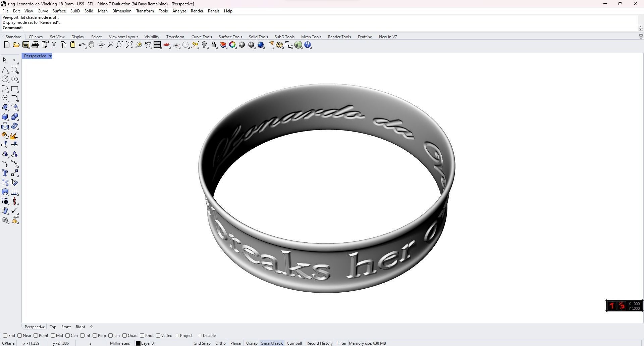Screen dimensions: 644x346
Task: Open Options with the gear icon
Action: tap(279, 45)
